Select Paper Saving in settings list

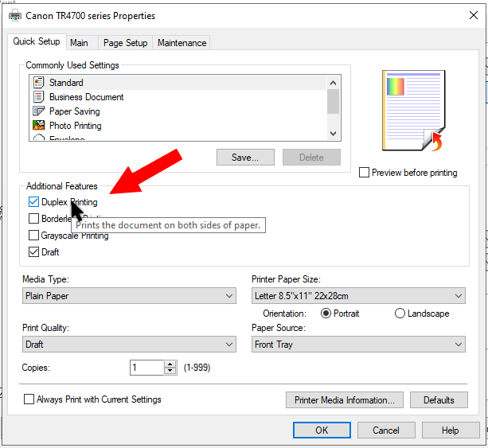179,111
